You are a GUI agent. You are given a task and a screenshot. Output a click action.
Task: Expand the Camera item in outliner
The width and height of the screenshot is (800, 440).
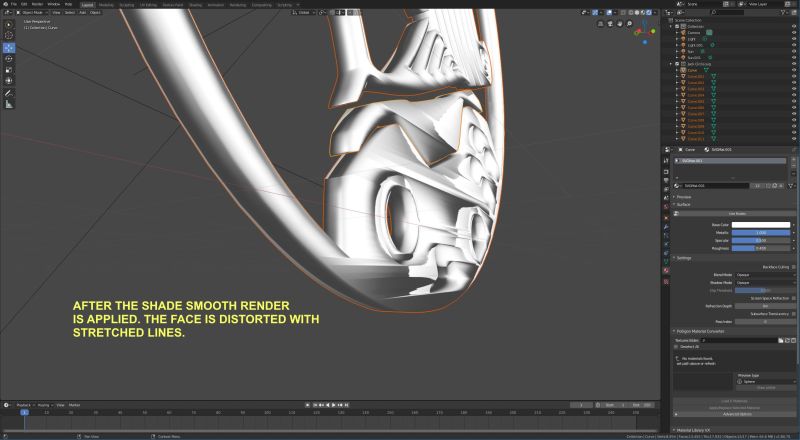[x=677, y=33]
